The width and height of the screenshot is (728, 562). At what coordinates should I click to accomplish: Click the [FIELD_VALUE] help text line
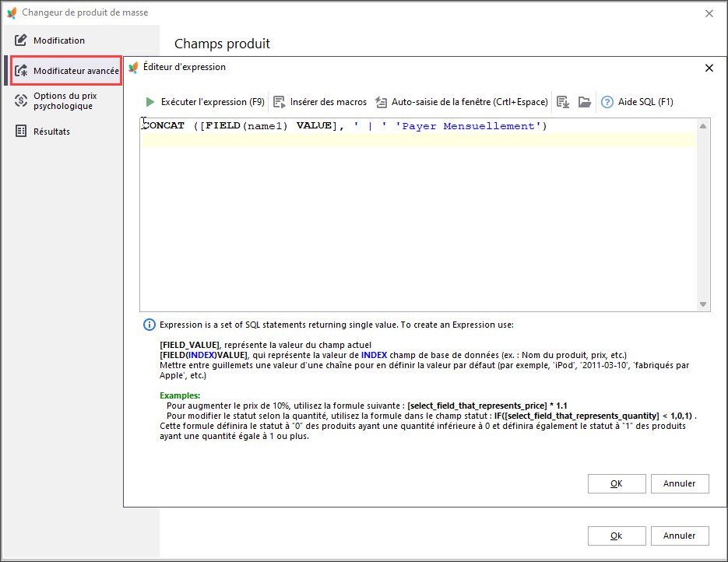pyautogui.click(x=266, y=345)
